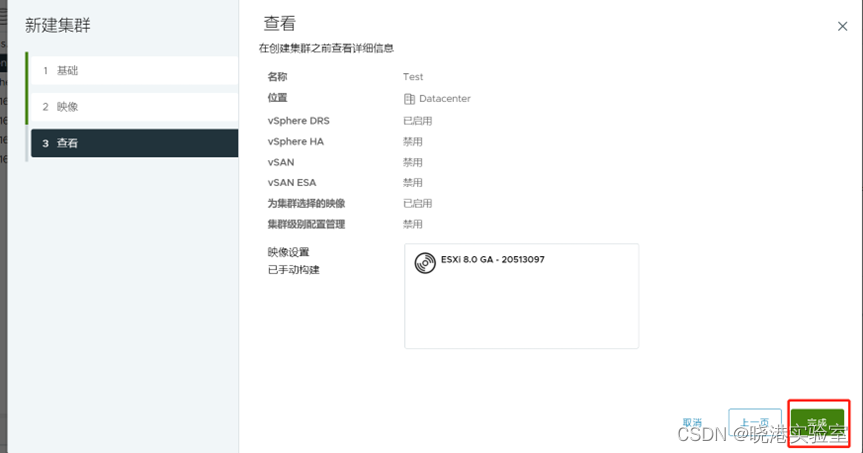Click the 名称 field label
Image resolution: width=863 pixels, height=453 pixels.
277,77
